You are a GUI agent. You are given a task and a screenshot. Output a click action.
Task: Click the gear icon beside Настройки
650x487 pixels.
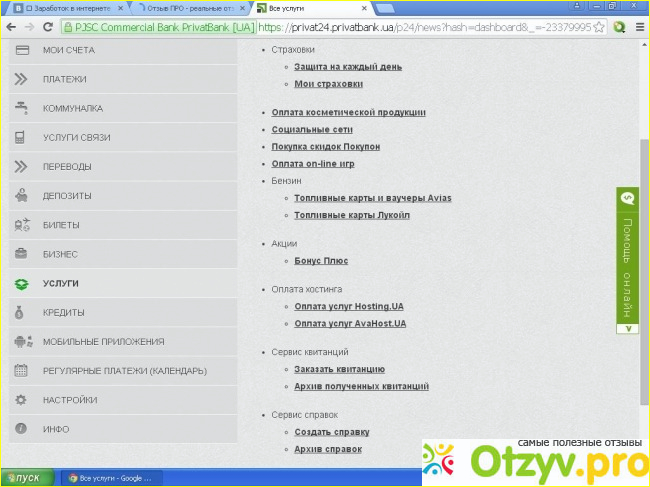tap(21, 400)
